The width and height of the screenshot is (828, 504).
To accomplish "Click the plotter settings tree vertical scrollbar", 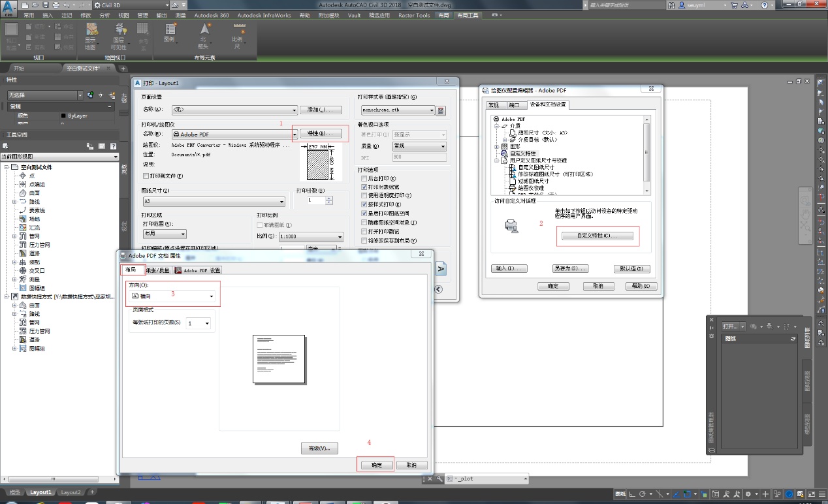I will pos(646,154).
